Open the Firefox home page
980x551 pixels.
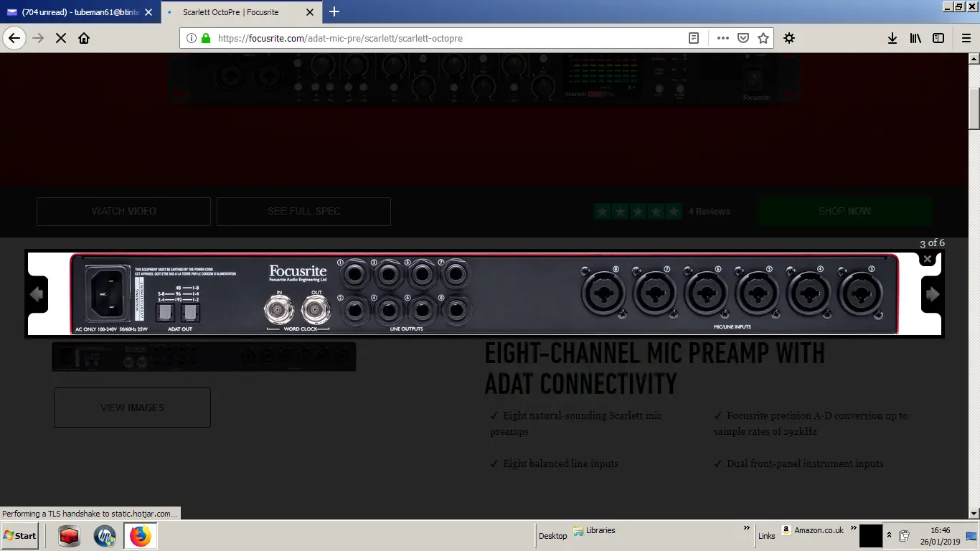[84, 38]
